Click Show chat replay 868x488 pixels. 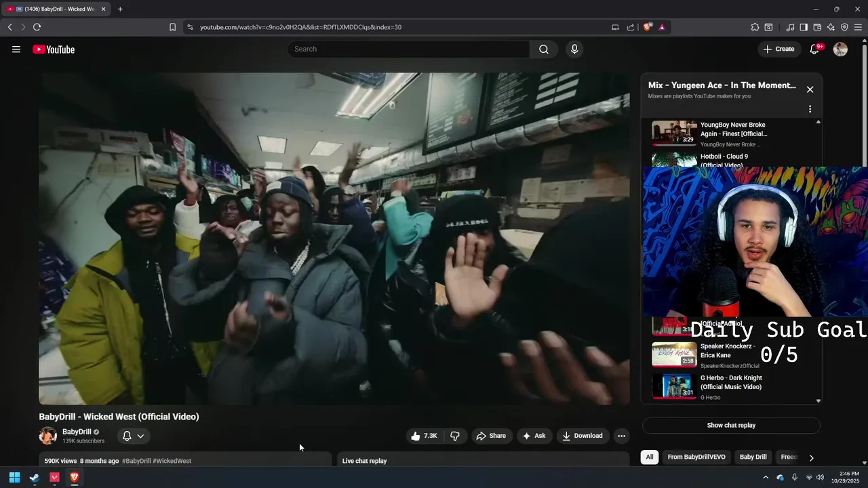click(731, 426)
